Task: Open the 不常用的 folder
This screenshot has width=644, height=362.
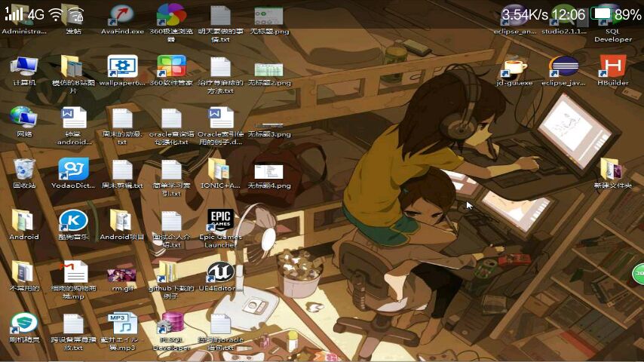Action: (24, 276)
